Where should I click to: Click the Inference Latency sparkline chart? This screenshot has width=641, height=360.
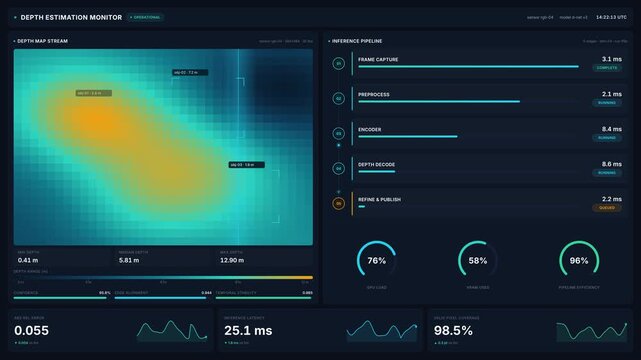click(x=382, y=331)
